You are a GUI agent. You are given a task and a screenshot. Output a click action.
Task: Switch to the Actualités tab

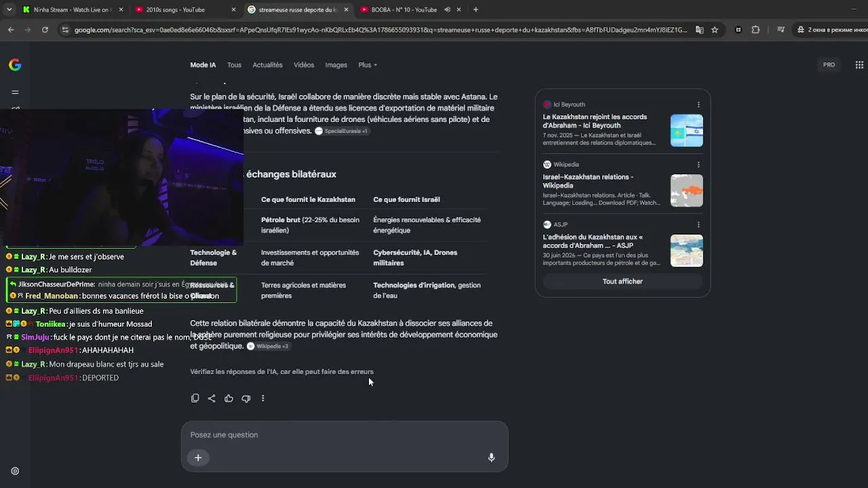coord(267,65)
